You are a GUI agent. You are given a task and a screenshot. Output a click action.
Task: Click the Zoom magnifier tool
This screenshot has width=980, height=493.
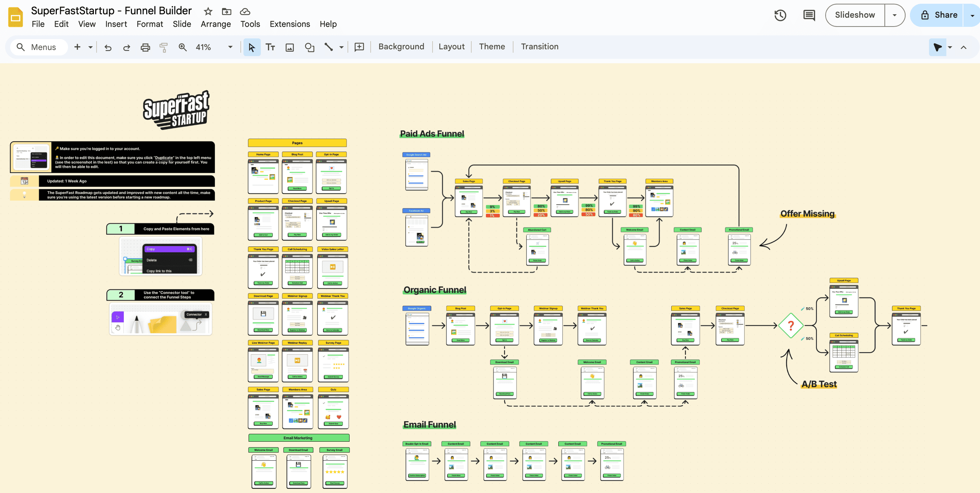[x=183, y=47]
